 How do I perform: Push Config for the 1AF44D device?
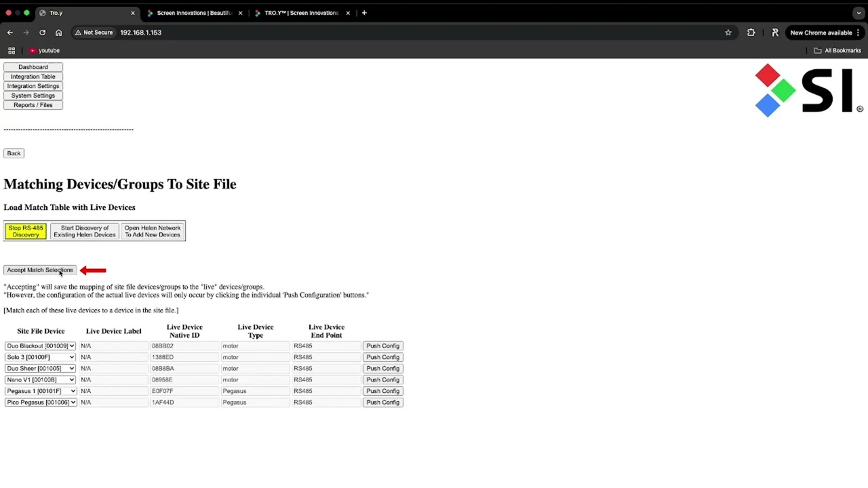tap(383, 403)
